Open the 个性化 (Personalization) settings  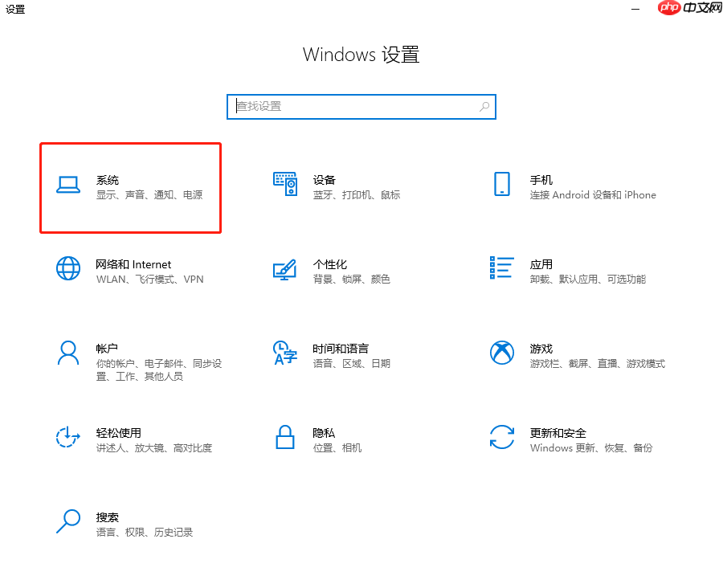[x=337, y=272]
